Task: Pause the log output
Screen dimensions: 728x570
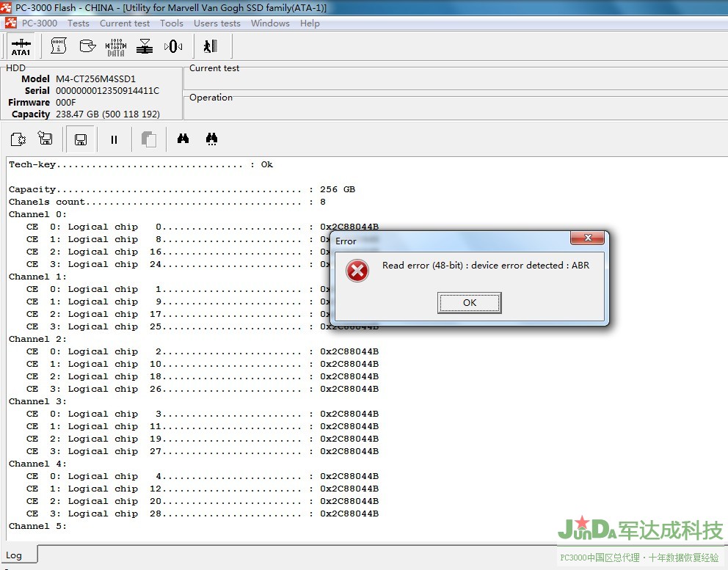Action: tap(114, 139)
